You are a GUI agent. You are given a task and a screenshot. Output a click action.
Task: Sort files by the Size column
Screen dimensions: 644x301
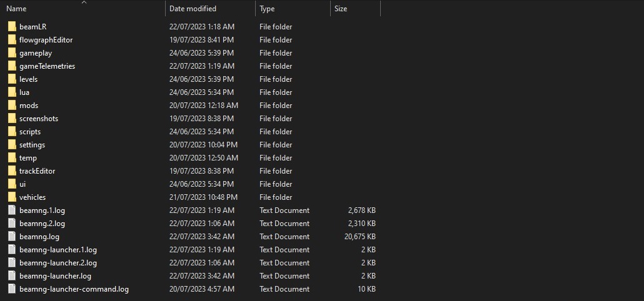tap(341, 9)
